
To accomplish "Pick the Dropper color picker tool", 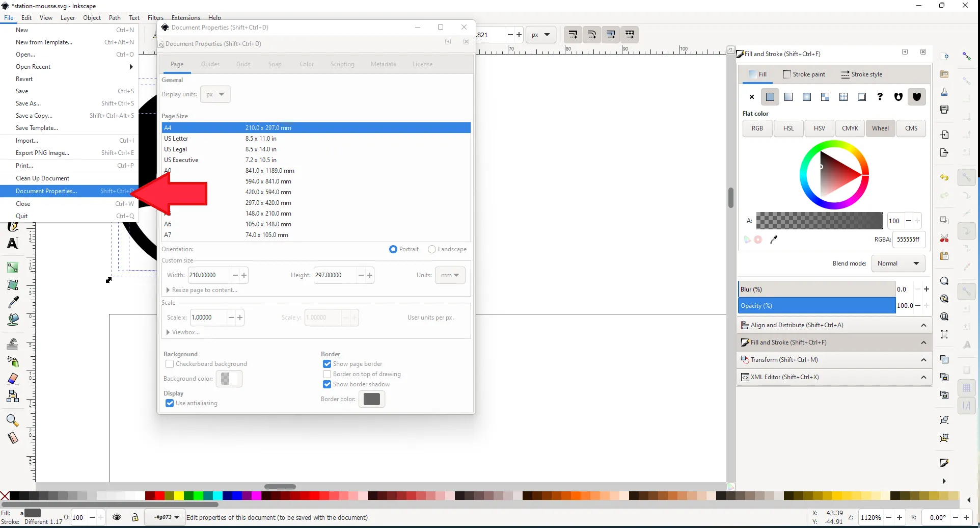I will tap(13, 302).
